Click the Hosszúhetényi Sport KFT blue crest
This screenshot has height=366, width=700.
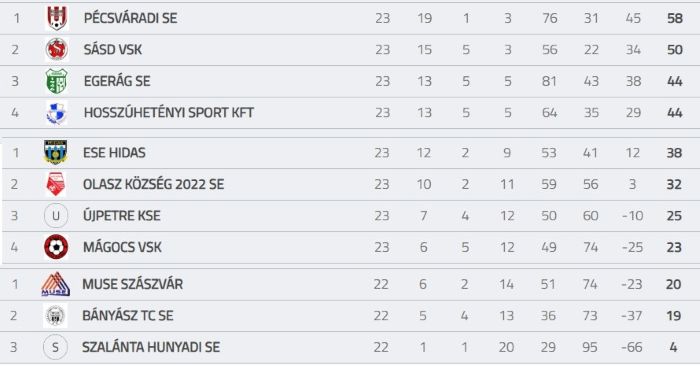click(x=57, y=112)
